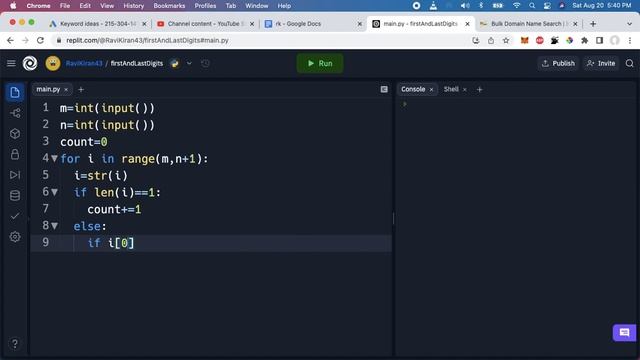Image resolution: width=640 pixels, height=360 pixels.
Task: Open the Files panel in sidebar
Action: point(15,92)
